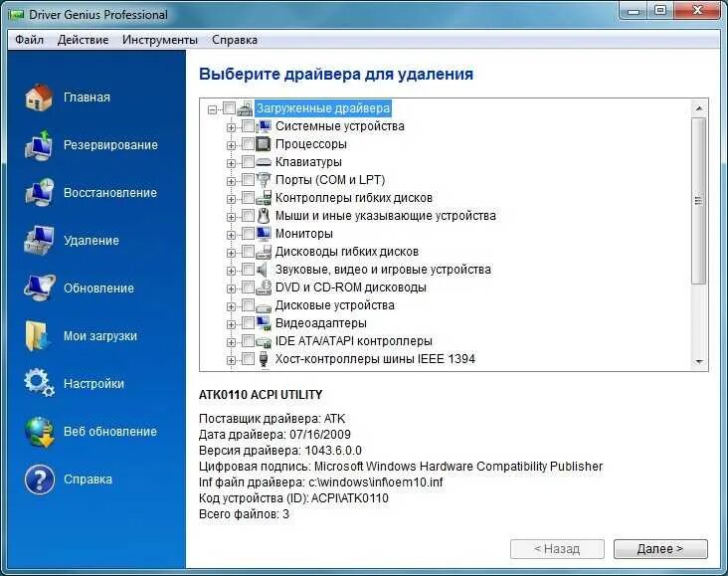This screenshot has width=728, height=576.
Task: Open Веб обновление sidebar label
Action: coord(110,432)
